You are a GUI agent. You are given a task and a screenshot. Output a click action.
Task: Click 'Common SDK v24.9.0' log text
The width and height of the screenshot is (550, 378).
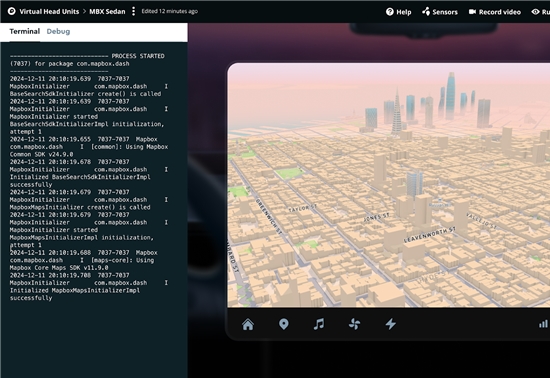pos(41,154)
